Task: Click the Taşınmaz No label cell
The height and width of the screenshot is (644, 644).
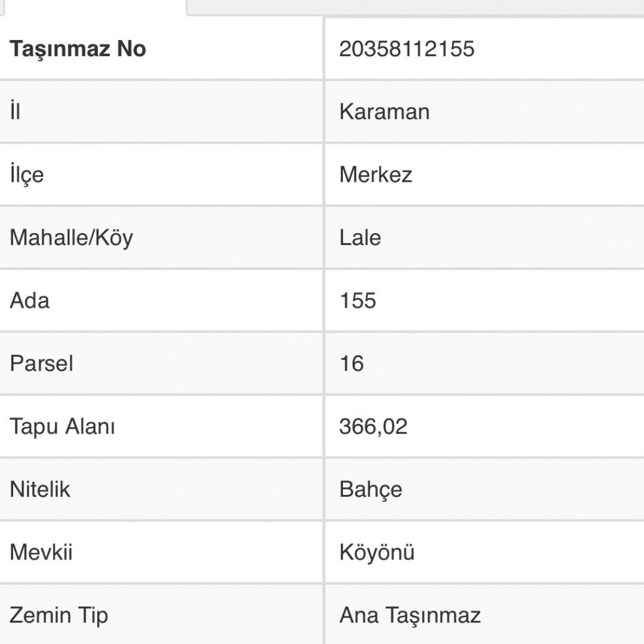Action: (x=78, y=49)
